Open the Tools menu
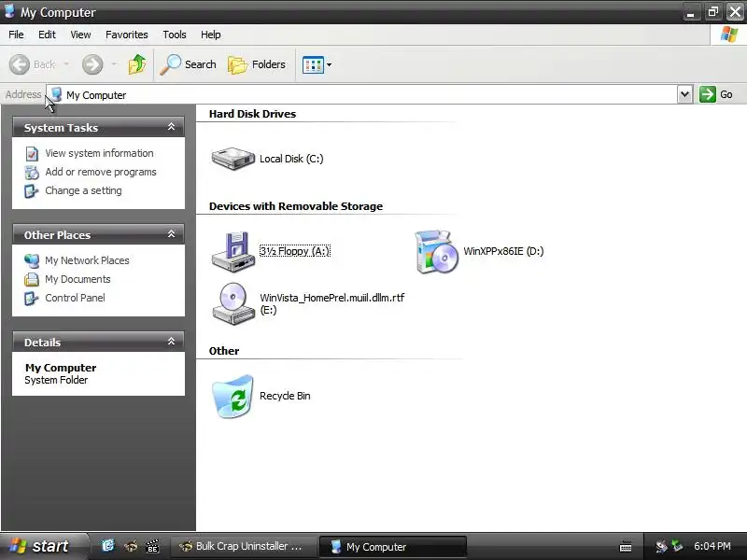Screen dimensions: 747x560 tap(175, 35)
